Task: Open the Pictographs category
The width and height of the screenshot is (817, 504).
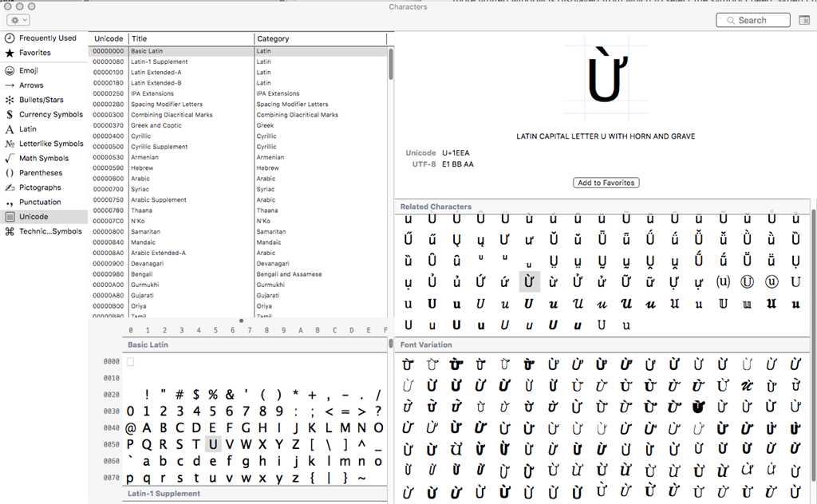Action: click(40, 187)
